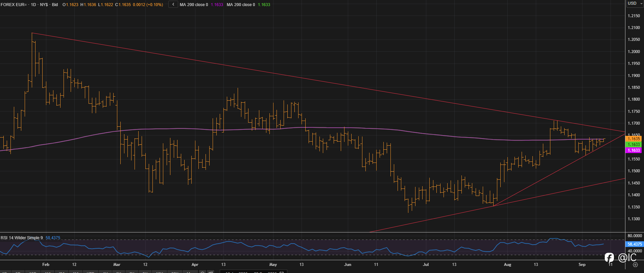The height and width of the screenshot is (273, 644).
Task: Click the blue 58.4375 RSI value tag
Action: point(635,244)
